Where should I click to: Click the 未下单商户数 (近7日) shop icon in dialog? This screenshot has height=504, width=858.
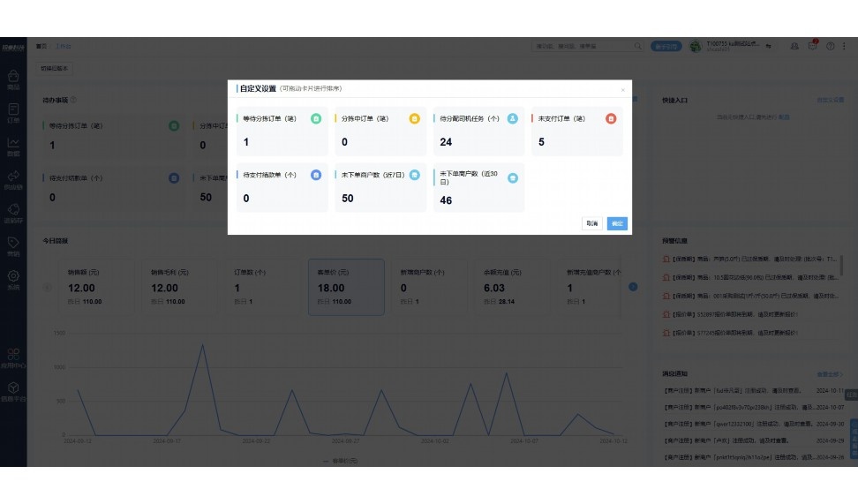(414, 175)
